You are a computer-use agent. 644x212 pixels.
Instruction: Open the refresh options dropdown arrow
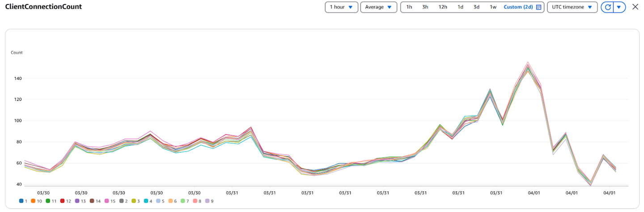(x=619, y=7)
